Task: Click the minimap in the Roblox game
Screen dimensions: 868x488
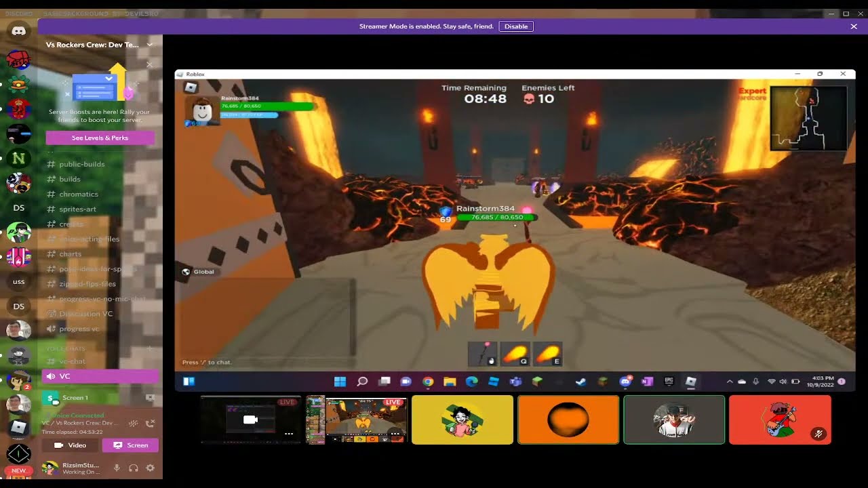Action: [x=808, y=118]
